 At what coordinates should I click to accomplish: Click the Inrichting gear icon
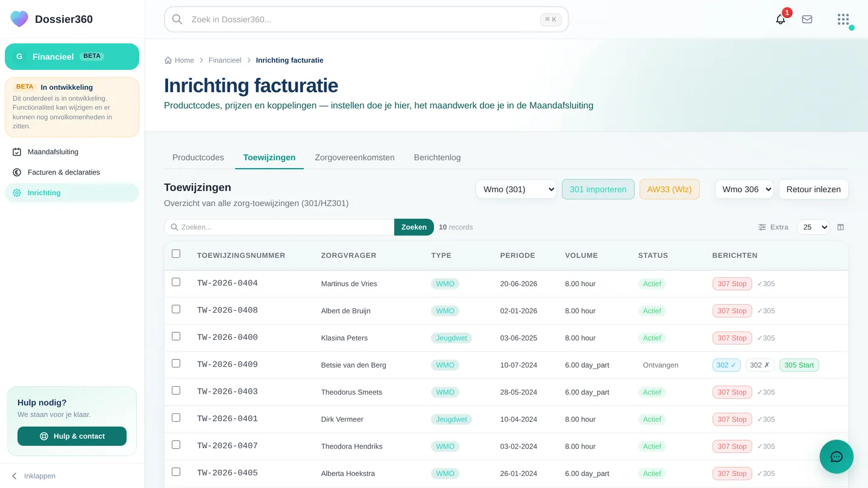click(x=17, y=193)
